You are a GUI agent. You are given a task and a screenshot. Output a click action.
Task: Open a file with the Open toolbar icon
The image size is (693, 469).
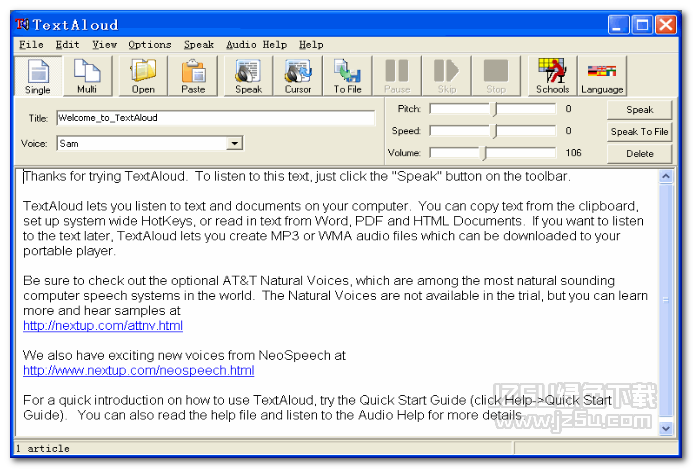[143, 76]
